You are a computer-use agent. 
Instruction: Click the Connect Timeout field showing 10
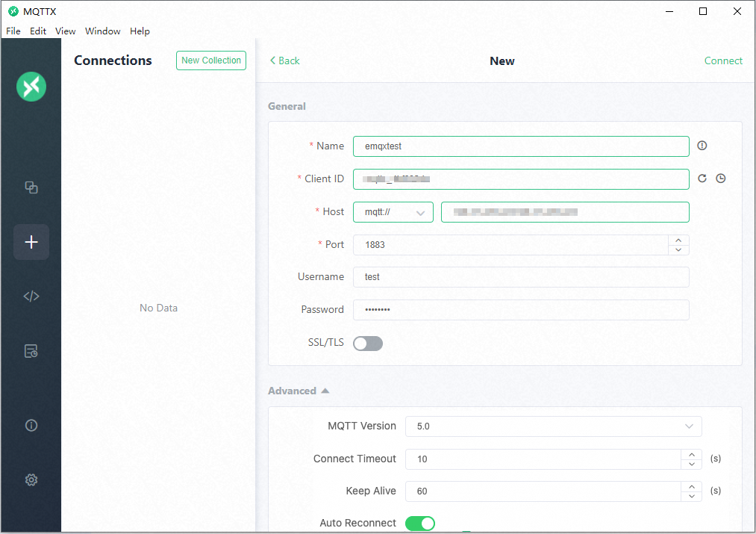pyautogui.click(x=543, y=459)
